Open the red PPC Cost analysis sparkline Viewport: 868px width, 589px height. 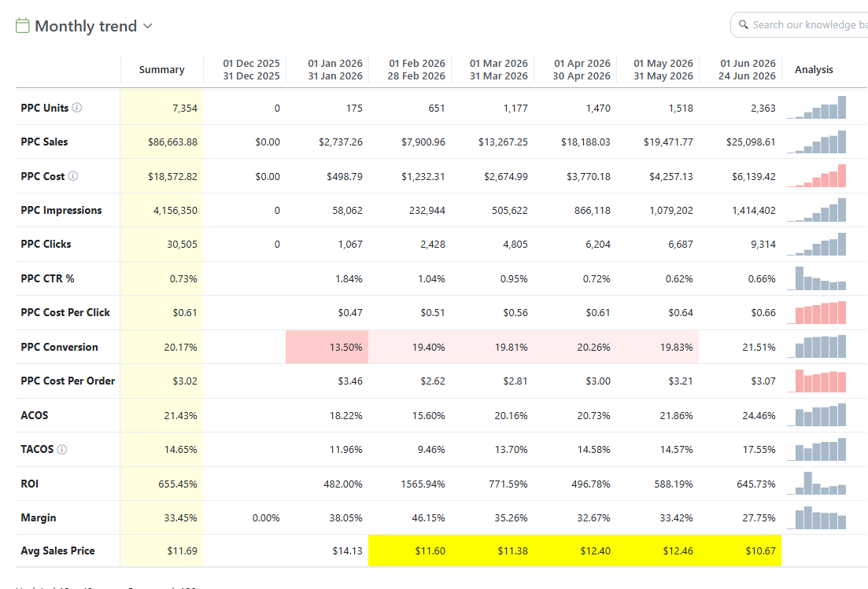[817, 176]
